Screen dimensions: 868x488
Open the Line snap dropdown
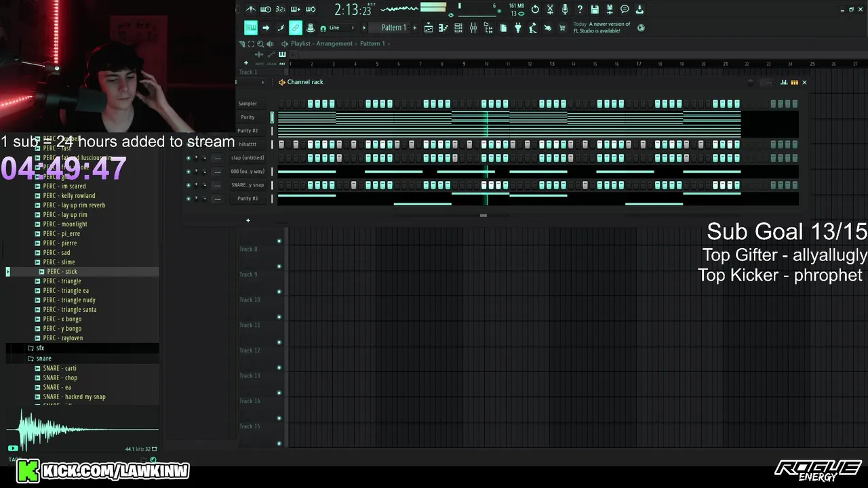click(x=340, y=28)
